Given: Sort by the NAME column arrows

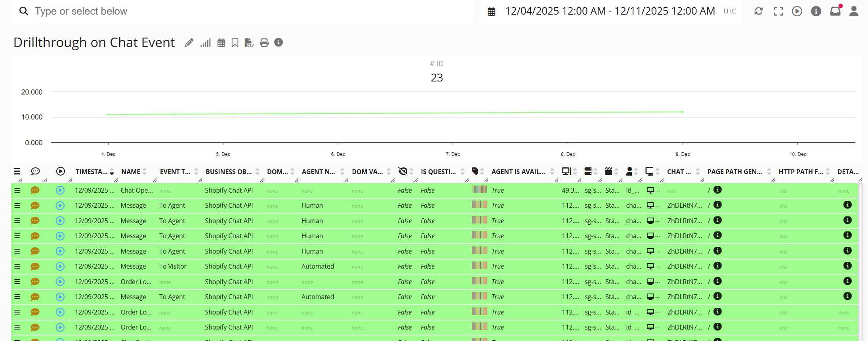Looking at the screenshot, I should click(145, 172).
